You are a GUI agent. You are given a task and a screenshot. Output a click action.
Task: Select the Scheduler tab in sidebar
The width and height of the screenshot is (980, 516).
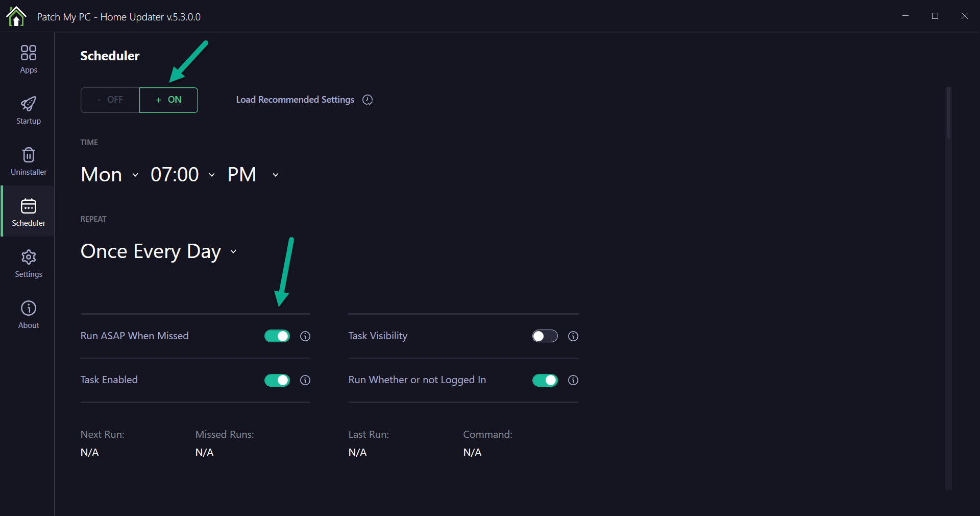click(x=29, y=212)
